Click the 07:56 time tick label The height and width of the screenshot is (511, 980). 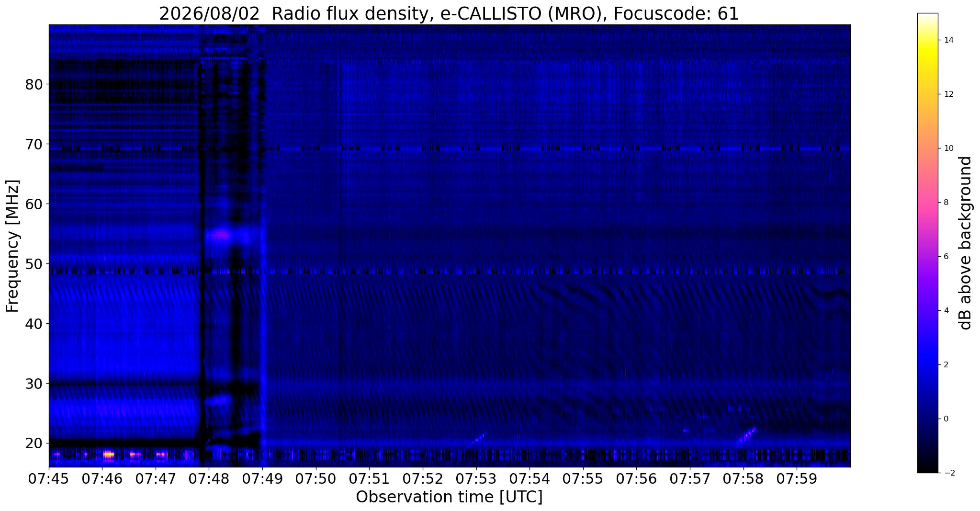[x=637, y=479]
